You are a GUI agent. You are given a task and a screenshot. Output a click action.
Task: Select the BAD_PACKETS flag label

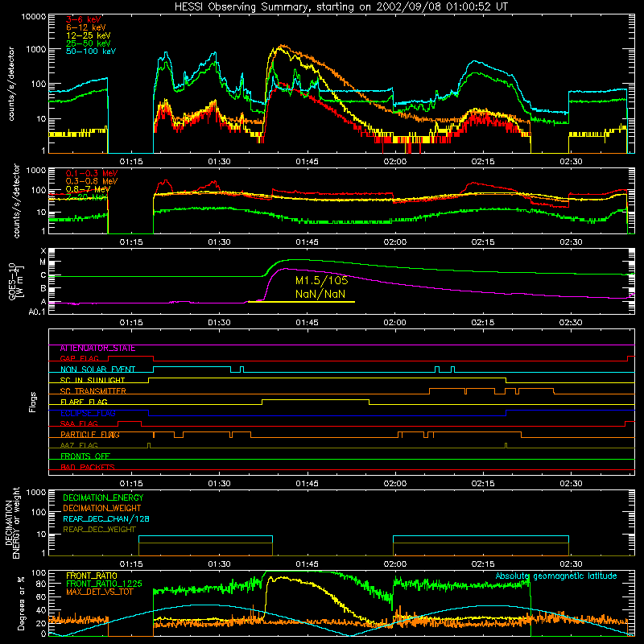coord(88,467)
